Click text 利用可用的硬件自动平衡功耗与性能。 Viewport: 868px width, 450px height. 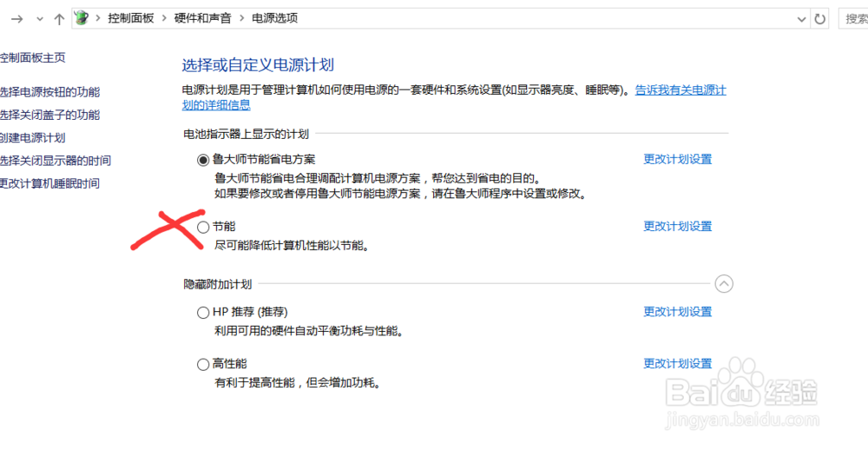pos(308,331)
